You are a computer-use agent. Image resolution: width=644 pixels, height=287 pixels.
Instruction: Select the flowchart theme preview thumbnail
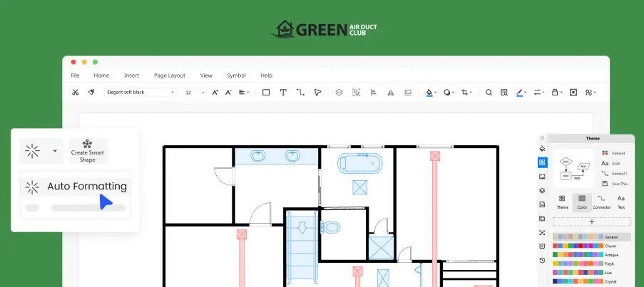pos(574,168)
